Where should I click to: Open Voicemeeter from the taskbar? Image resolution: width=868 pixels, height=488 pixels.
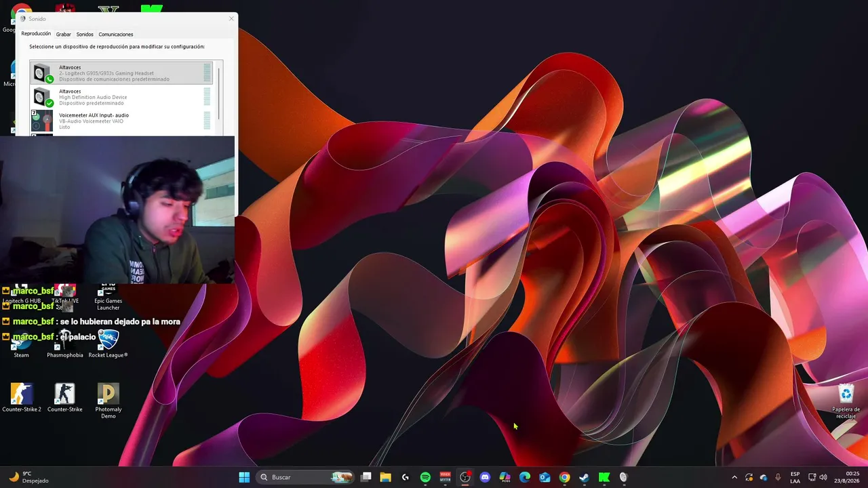[446, 477]
